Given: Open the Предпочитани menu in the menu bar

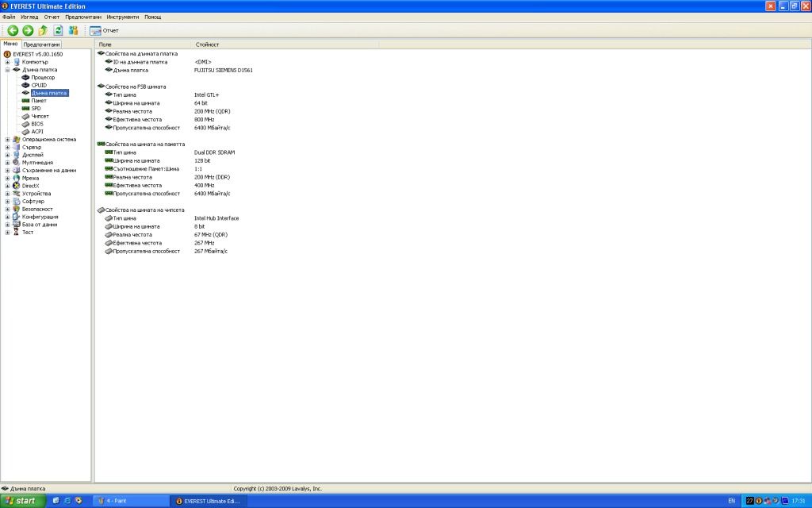Looking at the screenshot, I should point(83,17).
